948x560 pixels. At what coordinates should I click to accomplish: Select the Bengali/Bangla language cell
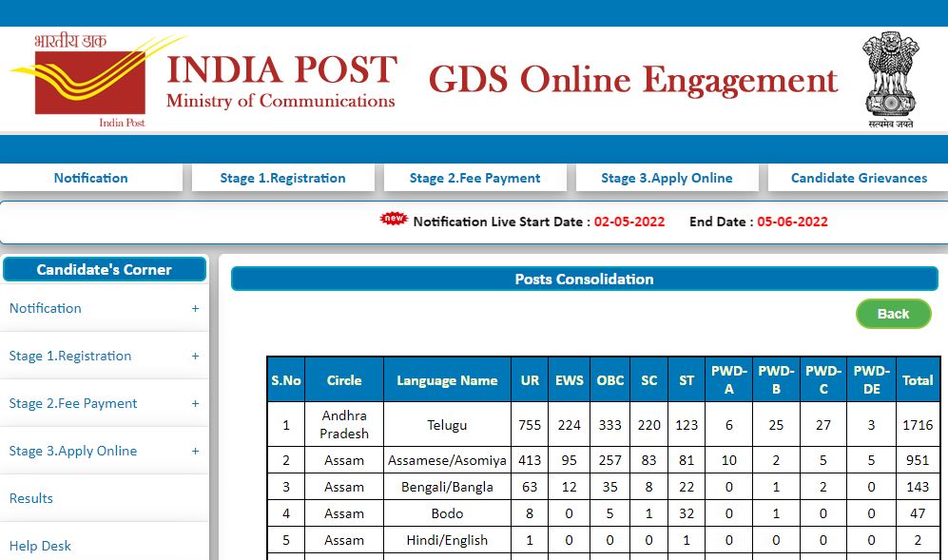(447, 487)
